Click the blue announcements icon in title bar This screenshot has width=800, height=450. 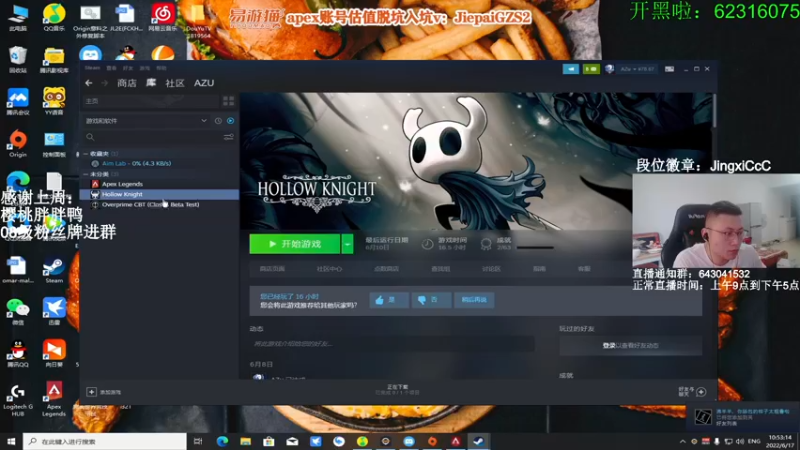pyautogui.click(x=570, y=69)
